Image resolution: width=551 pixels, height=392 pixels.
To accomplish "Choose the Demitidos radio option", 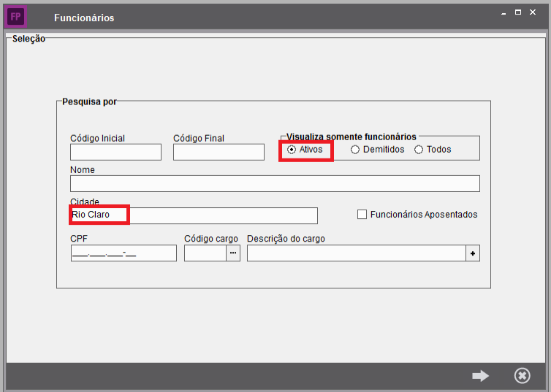I will (355, 150).
